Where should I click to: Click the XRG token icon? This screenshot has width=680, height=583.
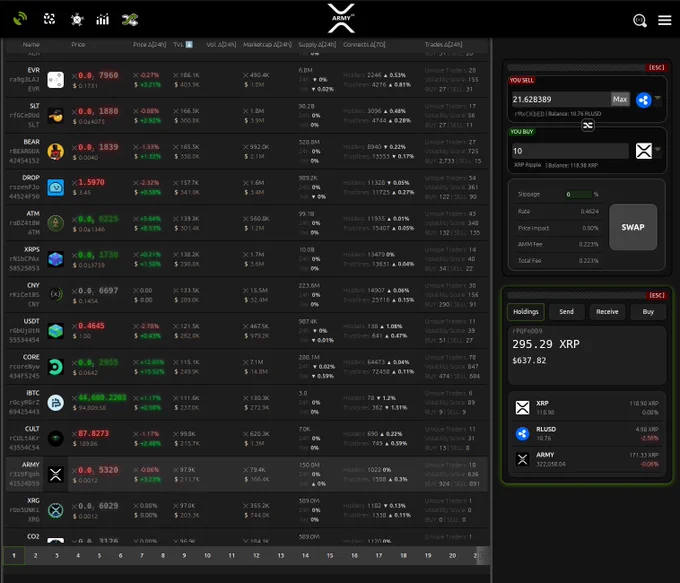[56, 511]
